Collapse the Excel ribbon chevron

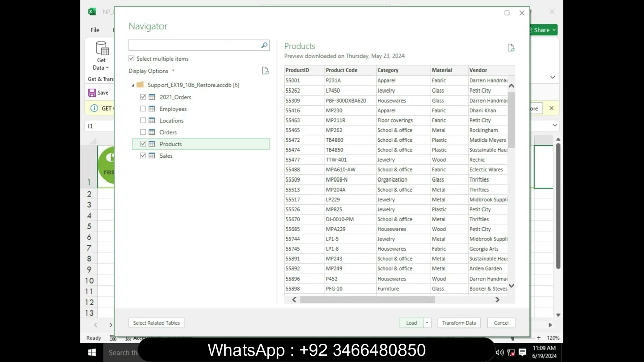pyautogui.click(x=553, y=77)
